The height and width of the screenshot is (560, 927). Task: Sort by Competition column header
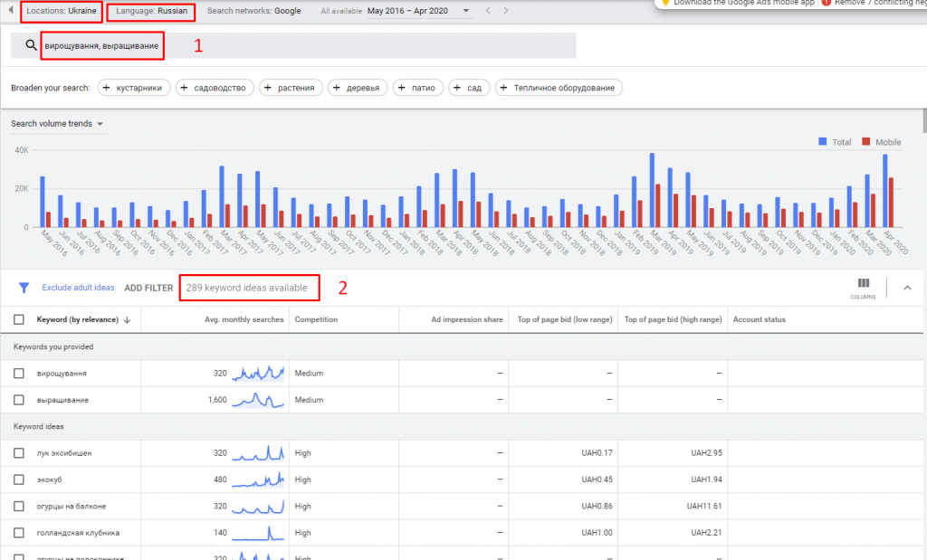click(x=316, y=319)
